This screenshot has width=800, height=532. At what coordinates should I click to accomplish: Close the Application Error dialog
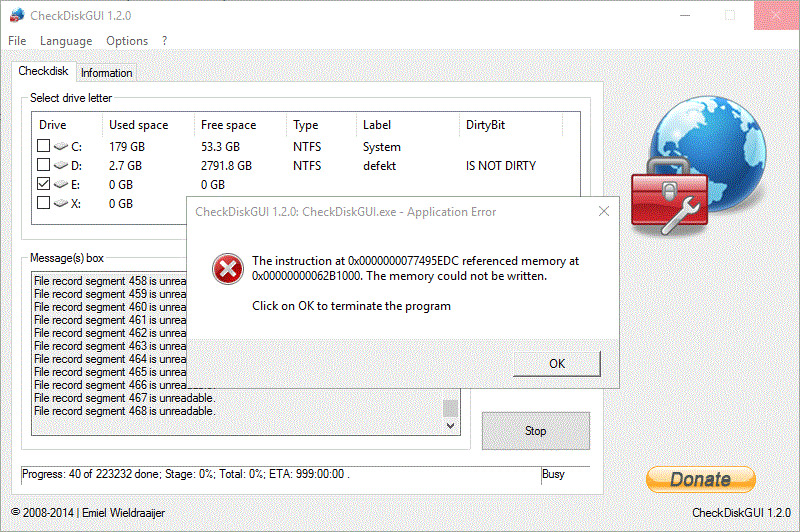click(604, 211)
